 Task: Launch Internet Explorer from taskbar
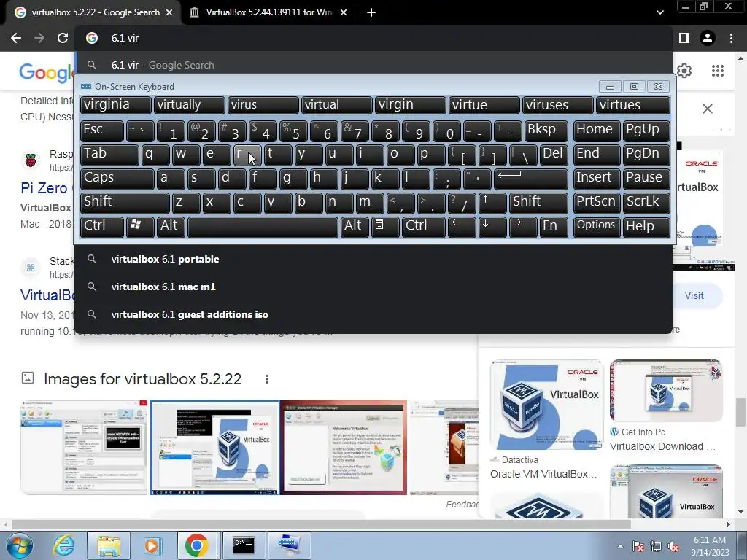(x=64, y=545)
